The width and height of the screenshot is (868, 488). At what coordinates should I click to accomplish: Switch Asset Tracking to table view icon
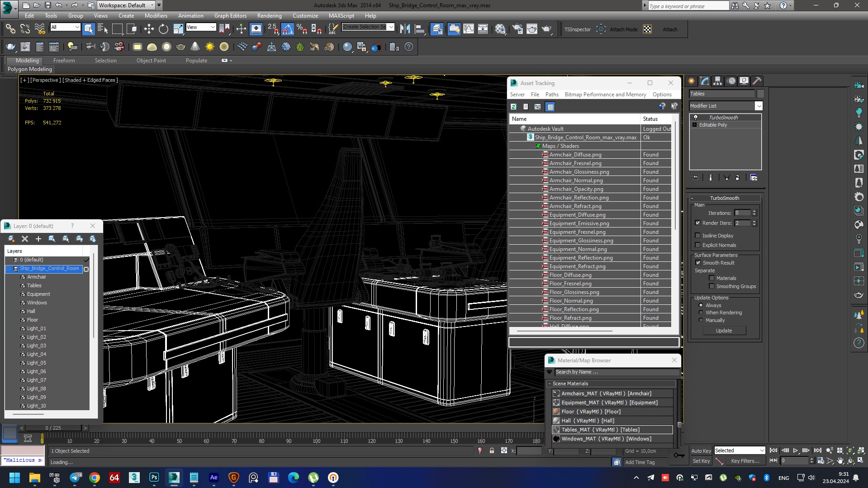(x=550, y=107)
